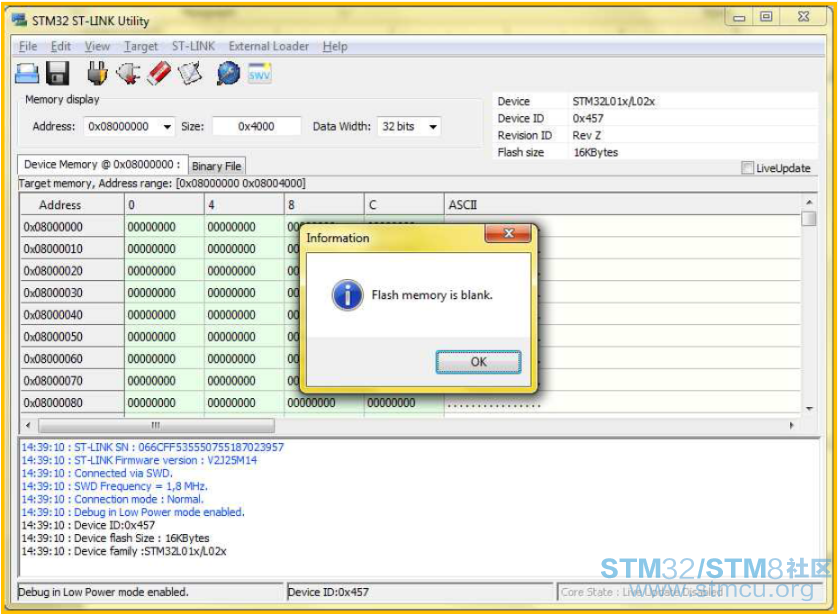Click the STM32 ST-LINK Utility title bar icon
The height and width of the screenshot is (614, 838).
20,20
